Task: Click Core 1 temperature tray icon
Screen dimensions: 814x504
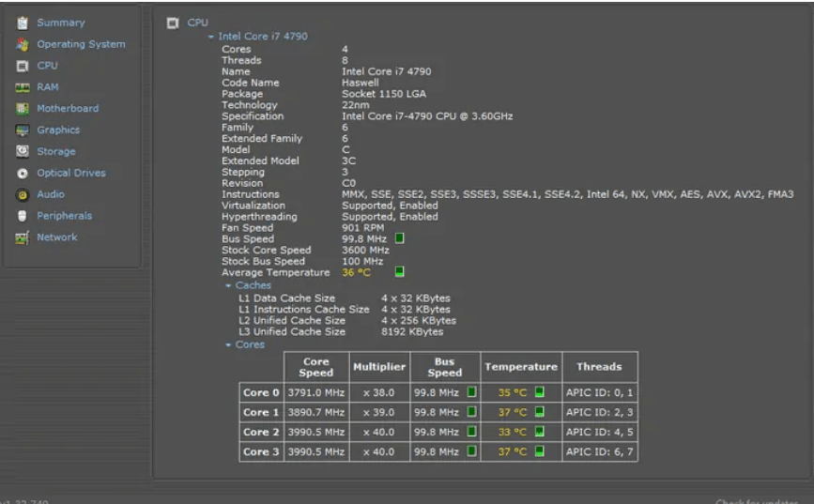Action: coord(539,412)
